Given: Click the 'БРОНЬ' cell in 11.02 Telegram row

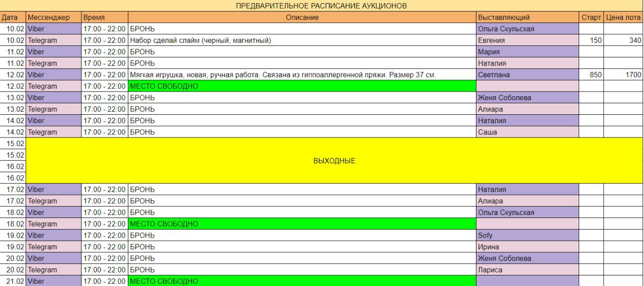Looking at the screenshot, I should click(x=302, y=63).
